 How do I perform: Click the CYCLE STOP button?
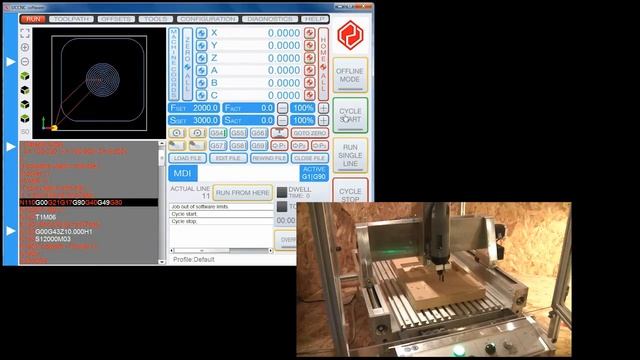350,191
